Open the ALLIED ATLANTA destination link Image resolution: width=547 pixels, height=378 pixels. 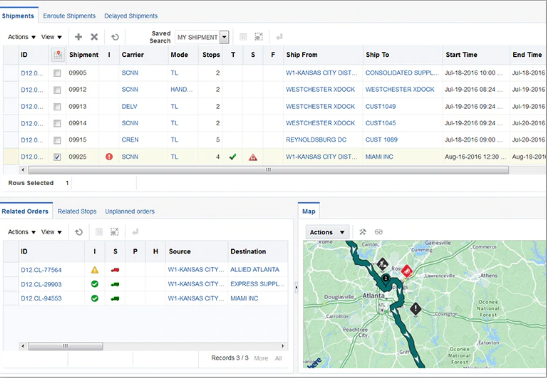255,270
